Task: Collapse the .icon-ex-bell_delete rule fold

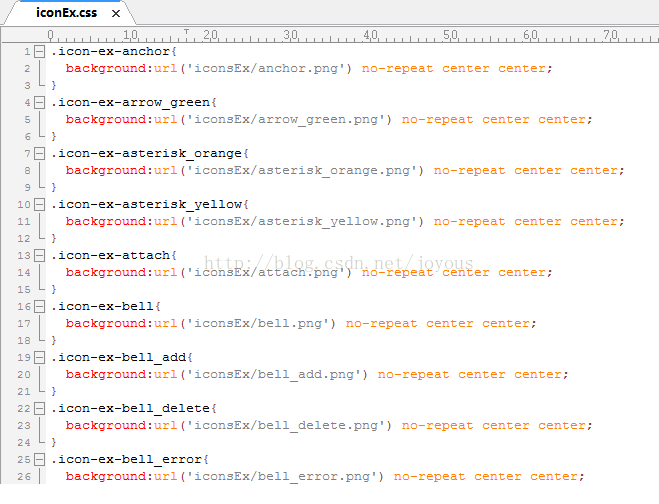Action: [x=39, y=409]
